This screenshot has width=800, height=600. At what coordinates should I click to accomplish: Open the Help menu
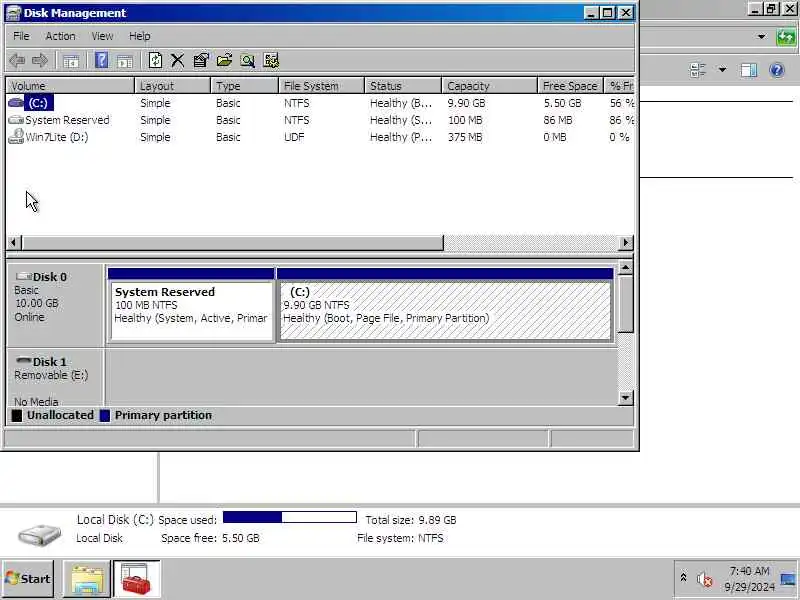click(x=139, y=36)
